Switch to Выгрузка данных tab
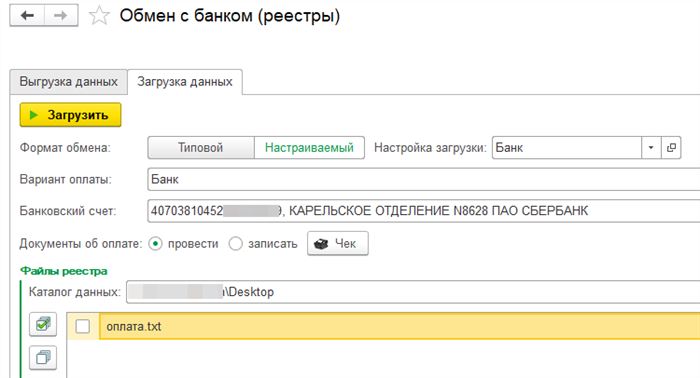This screenshot has height=378, width=700. 68,82
